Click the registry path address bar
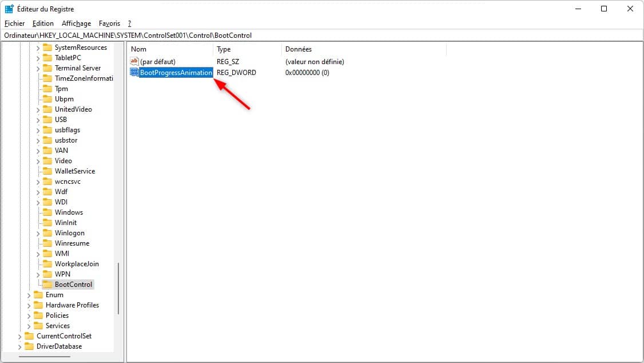This screenshot has height=363, width=644. click(x=322, y=35)
